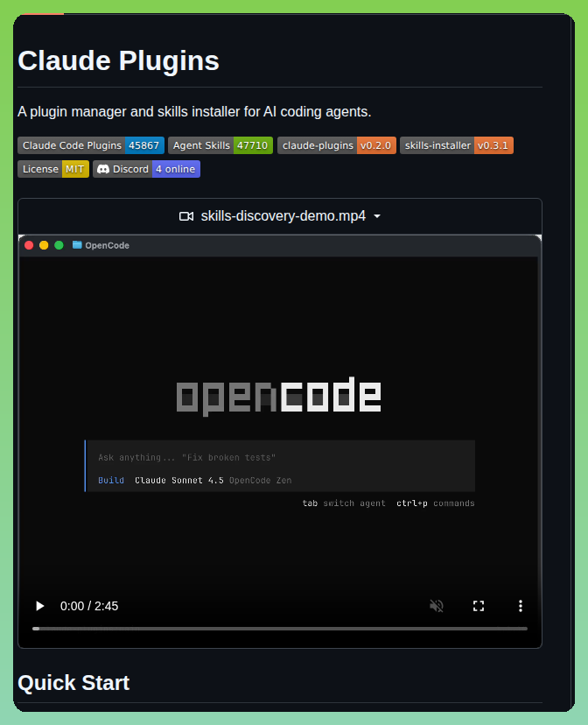Enter fullscreen video mode
Screen dimensions: 588x725
[479, 606]
